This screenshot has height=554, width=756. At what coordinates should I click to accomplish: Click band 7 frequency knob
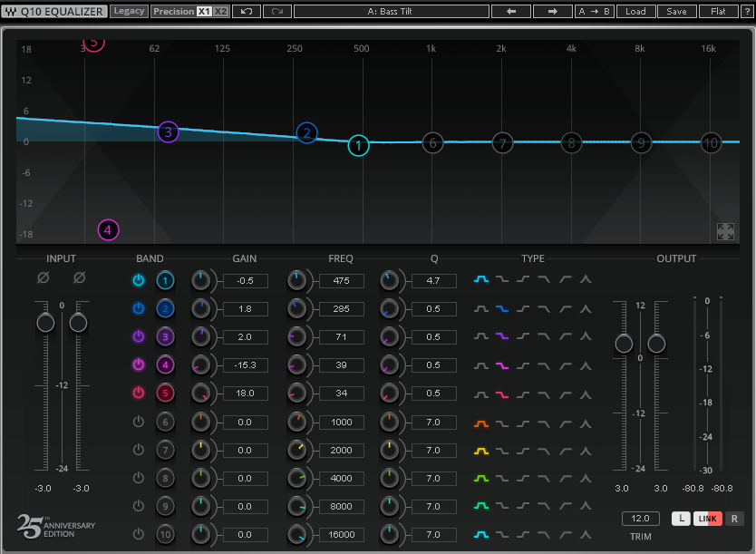[x=297, y=450]
